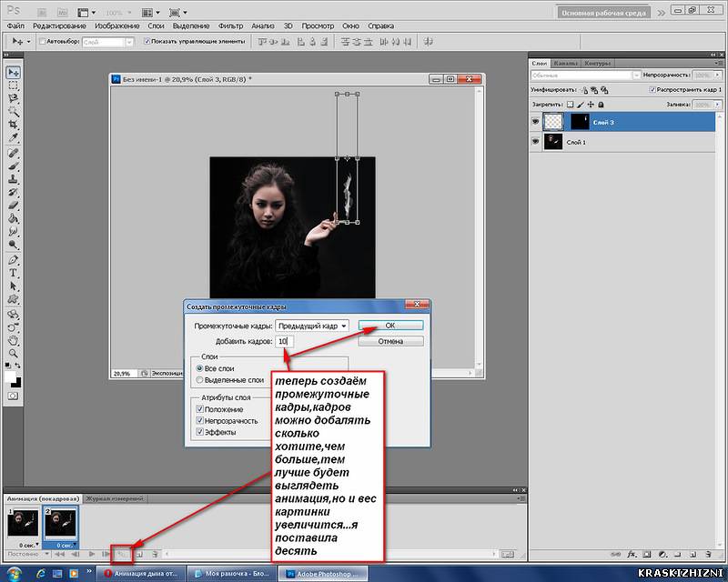Click the tween frames icon in Animation panel
Viewport: 728px width, 582px height.
pyautogui.click(x=122, y=554)
